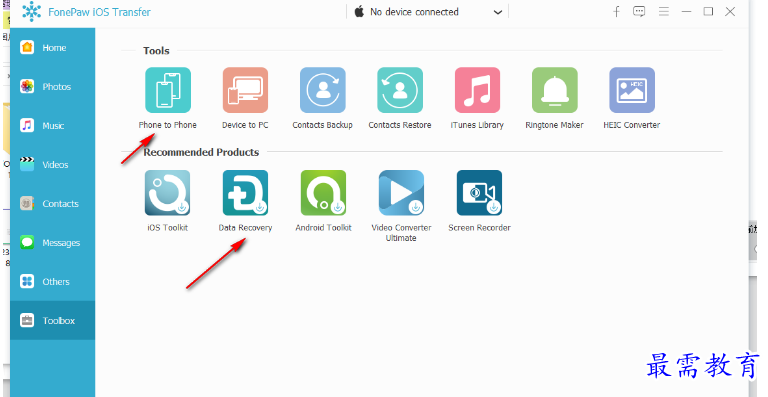
Task: Open the HEIC Converter tool
Action: point(632,90)
